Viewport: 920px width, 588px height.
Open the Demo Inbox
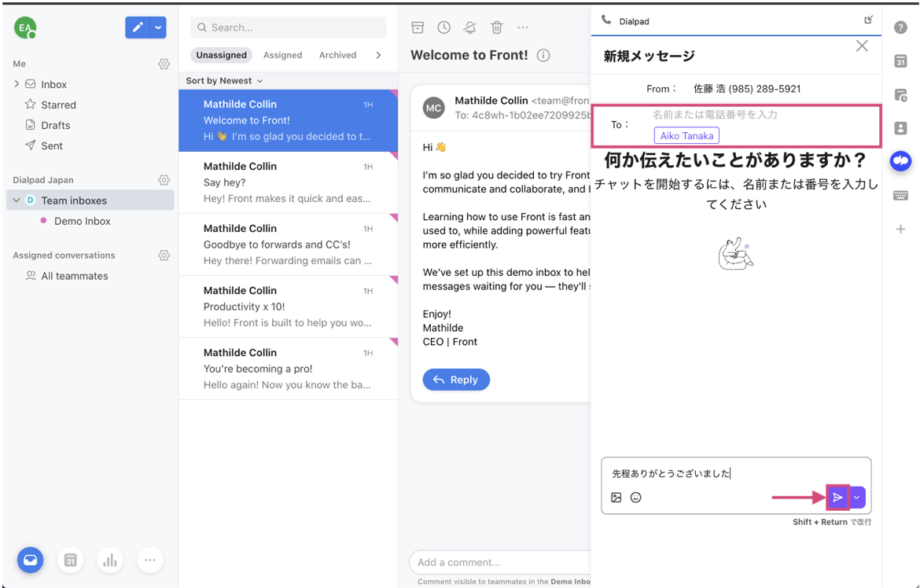82,221
